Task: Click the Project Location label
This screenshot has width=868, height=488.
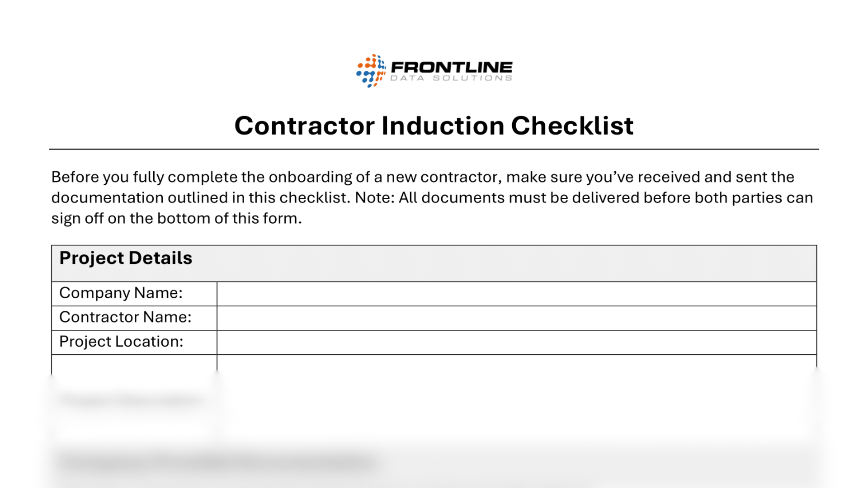Action: point(121,342)
